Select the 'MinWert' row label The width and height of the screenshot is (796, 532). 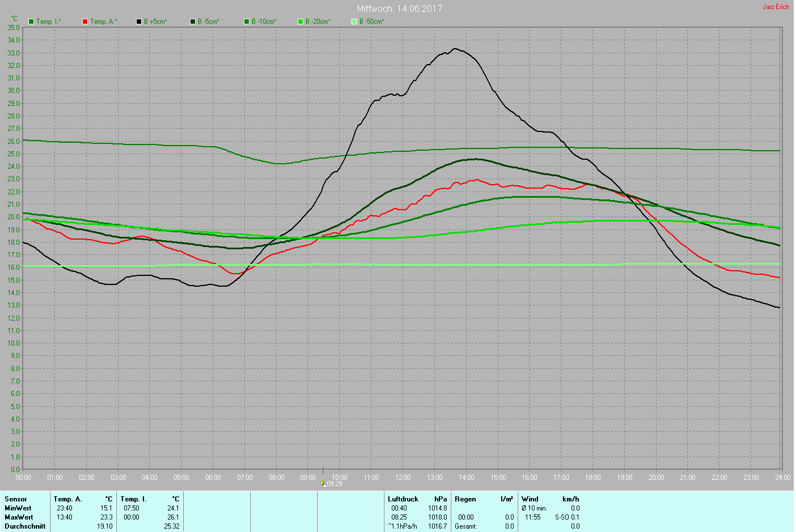[x=18, y=508]
